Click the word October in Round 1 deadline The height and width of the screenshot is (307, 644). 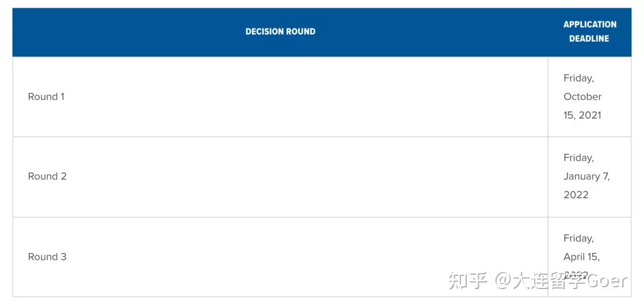[x=583, y=97]
